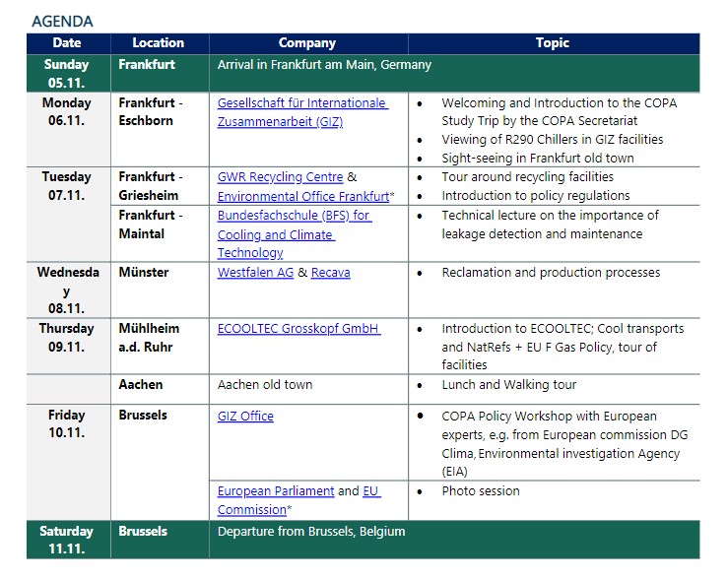This screenshot has width=728, height=580.
Task: Click the Date column header
Action: (x=67, y=42)
